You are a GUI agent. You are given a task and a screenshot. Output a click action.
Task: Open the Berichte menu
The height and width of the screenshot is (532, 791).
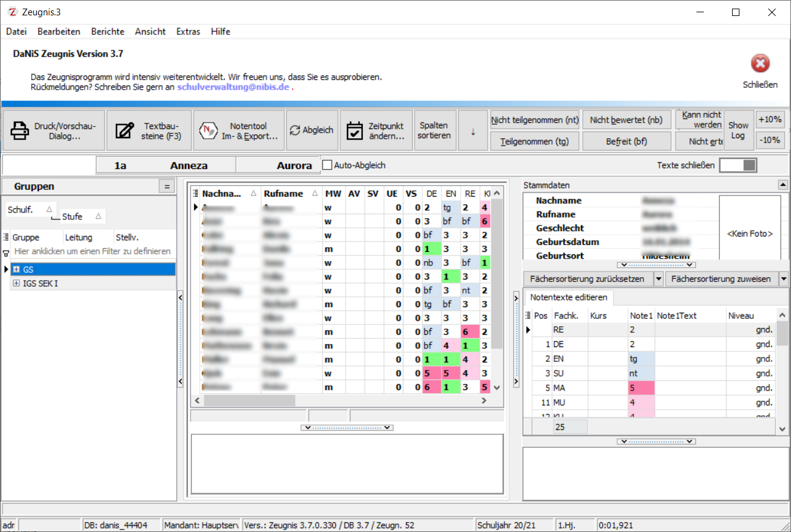107,31
